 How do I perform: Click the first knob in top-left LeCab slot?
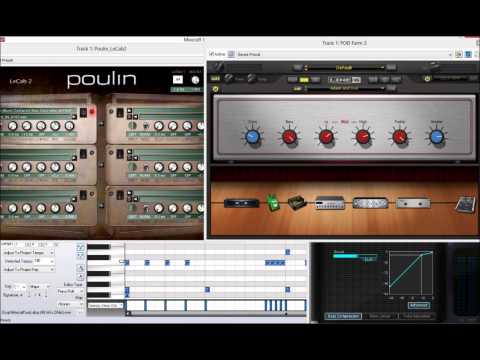point(12,126)
